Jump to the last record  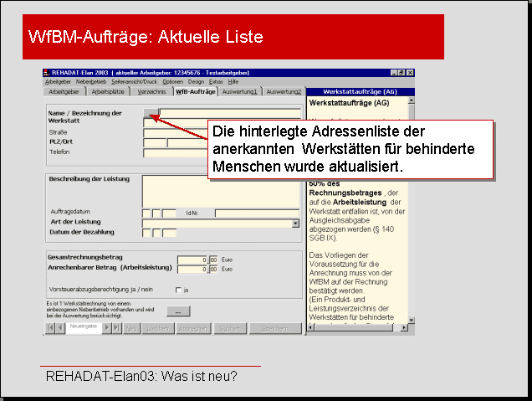117,328
